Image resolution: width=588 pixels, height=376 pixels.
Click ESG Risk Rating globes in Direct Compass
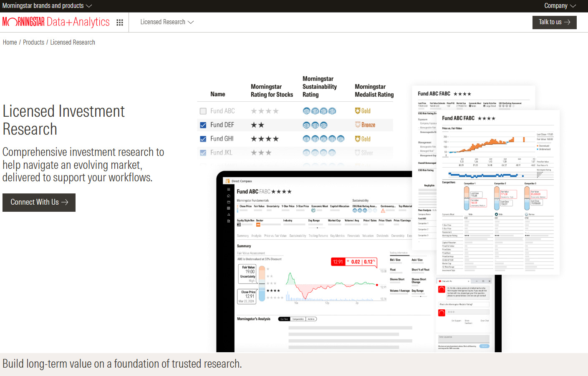(365, 211)
